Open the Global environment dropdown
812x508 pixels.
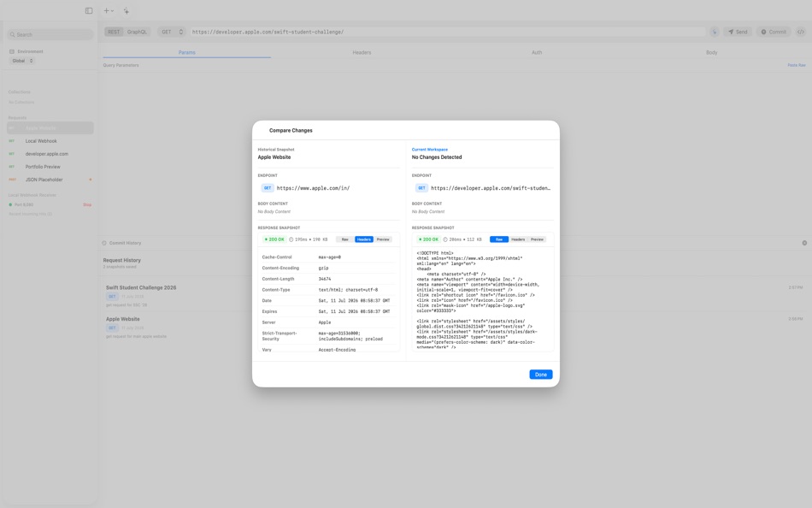(22, 61)
